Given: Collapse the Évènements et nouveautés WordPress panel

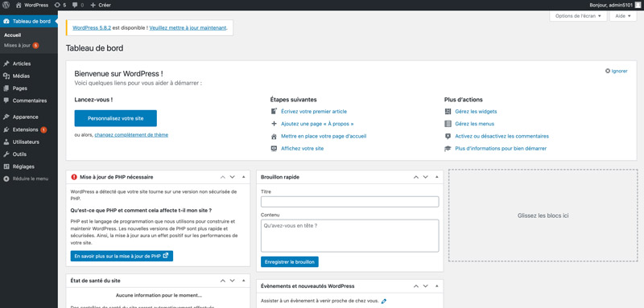Looking at the screenshot, I should [437, 285].
